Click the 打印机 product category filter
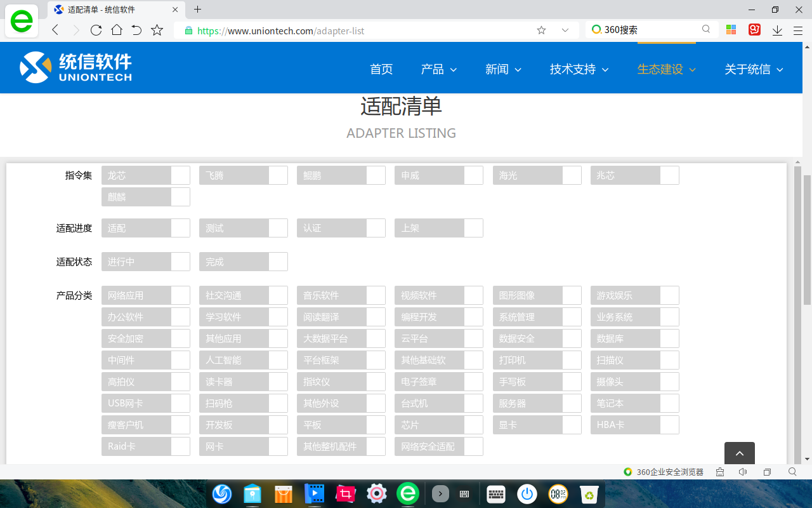The image size is (812, 508). point(537,360)
